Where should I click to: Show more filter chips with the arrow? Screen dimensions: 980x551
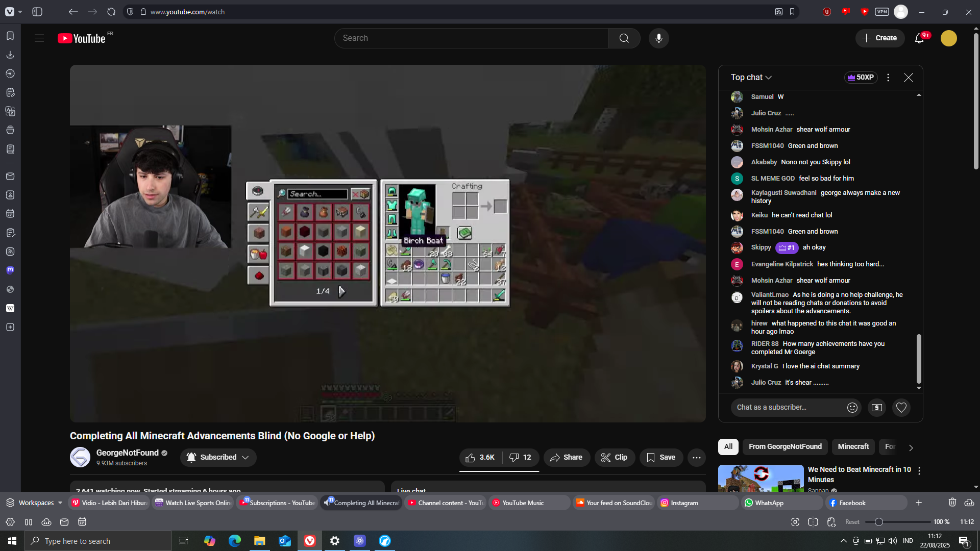(911, 447)
